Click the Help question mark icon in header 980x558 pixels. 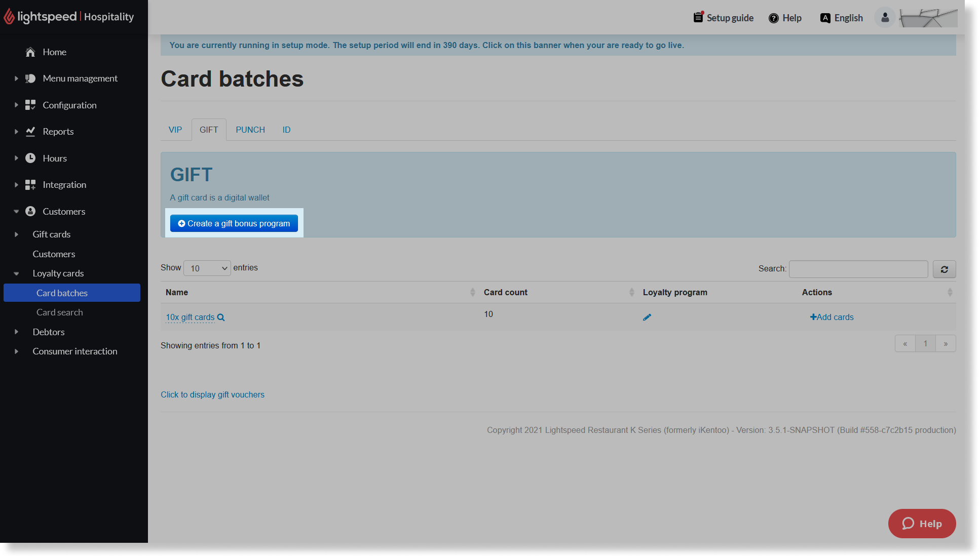point(774,18)
